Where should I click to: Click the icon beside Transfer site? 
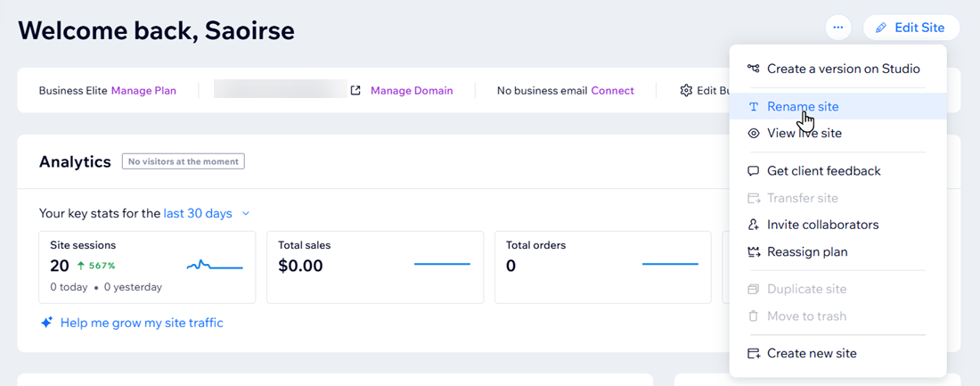754,198
